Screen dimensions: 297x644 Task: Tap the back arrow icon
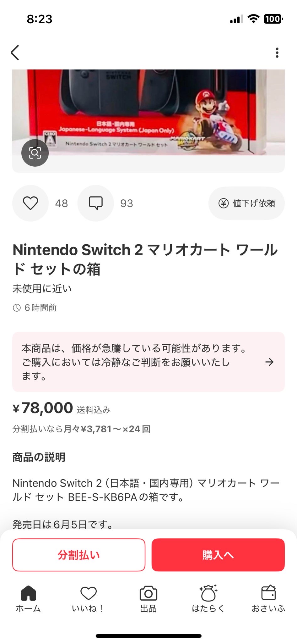point(15,53)
